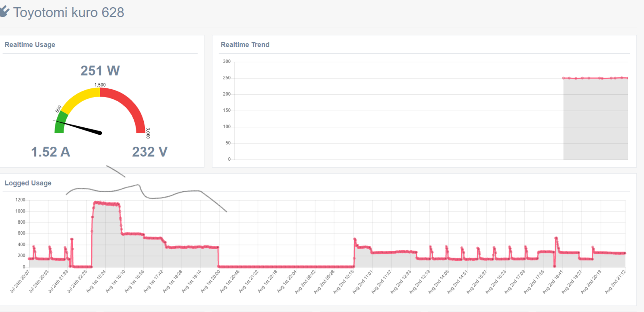644x312 pixels.
Task: Click the Jul 24th 20:07 time label
Action: (x=20, y=281)
